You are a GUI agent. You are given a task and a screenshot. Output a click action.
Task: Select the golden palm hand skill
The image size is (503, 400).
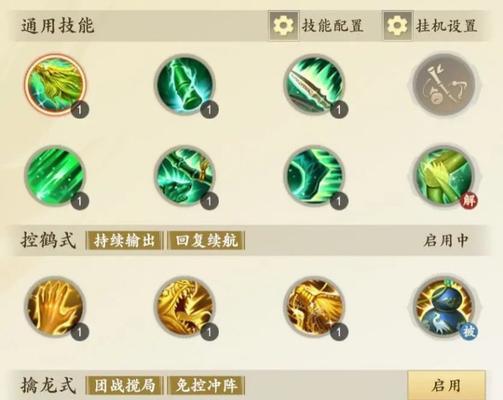55,307
